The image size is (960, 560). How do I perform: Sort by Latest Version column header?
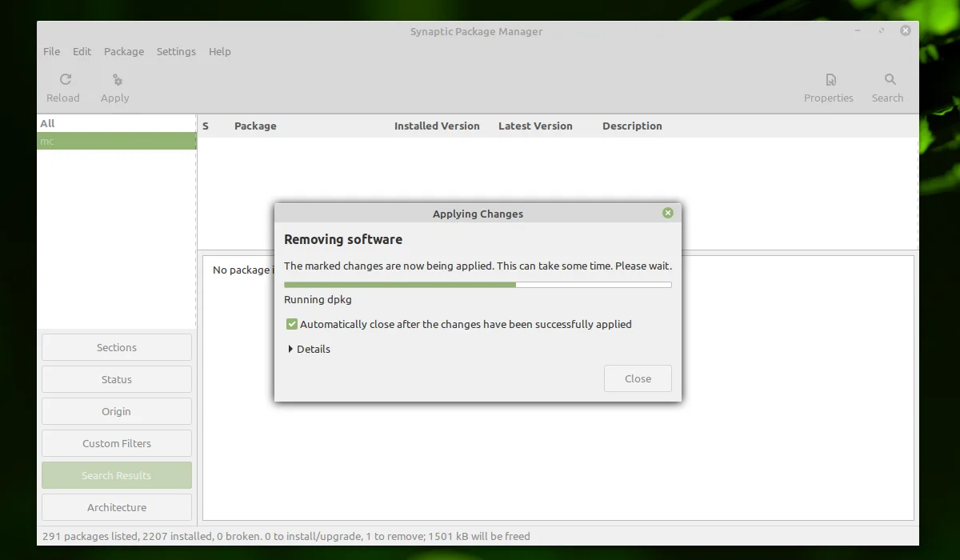click(x=535, y=126)
